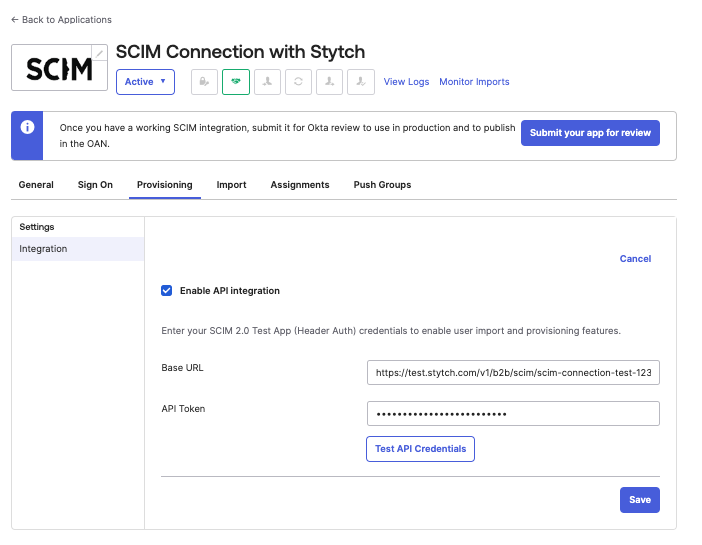Open the General tab
This screenshot has width=702, height=545.
pos(36,185)
